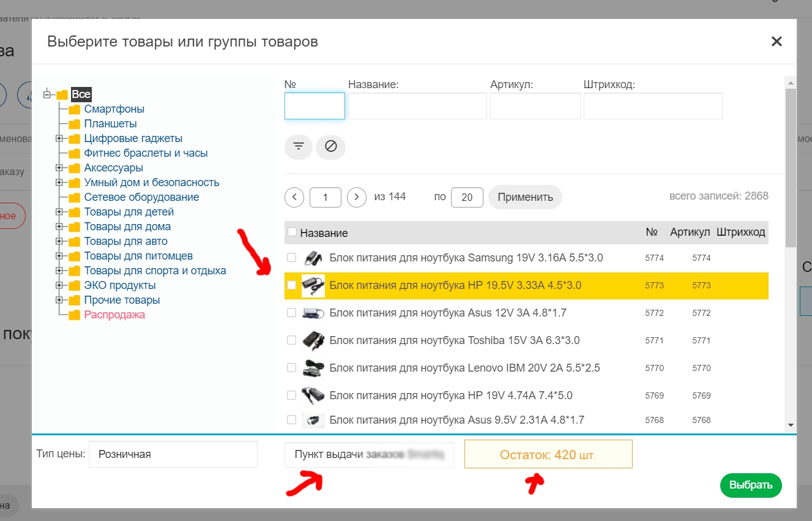This screenshot has height=521, width=812.
Task: Open the Тип цены Розничная dropdown
Action: pos(173,454)
